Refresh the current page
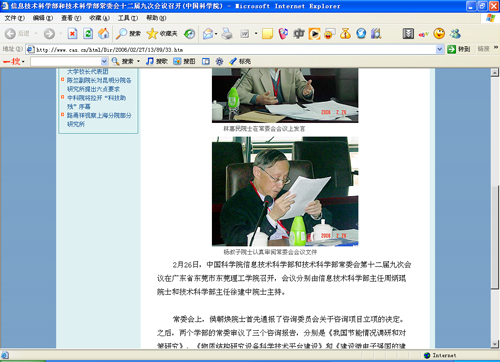Viewport: 500px width, 362px height. click(88, 34)
